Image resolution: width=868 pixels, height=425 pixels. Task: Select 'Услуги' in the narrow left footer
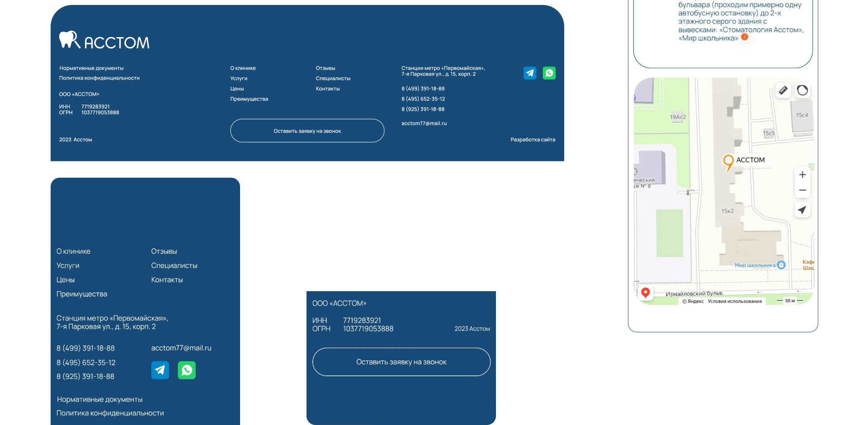point(68,266)
